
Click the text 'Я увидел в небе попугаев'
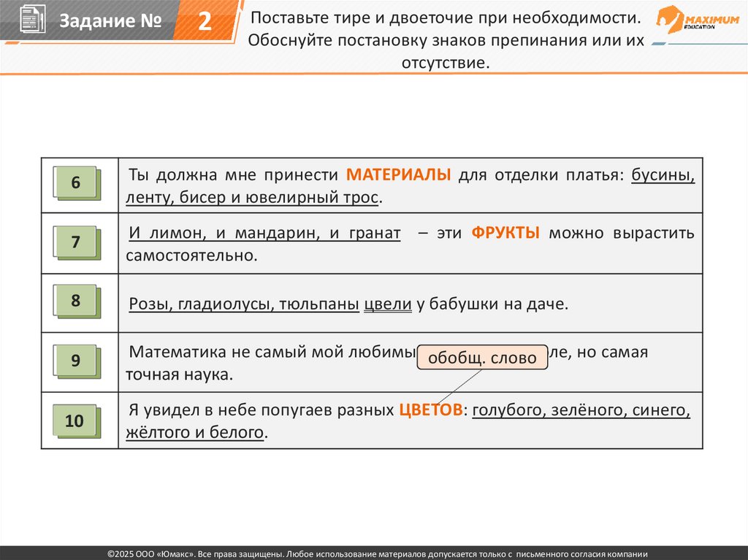[x=230, y=410]
